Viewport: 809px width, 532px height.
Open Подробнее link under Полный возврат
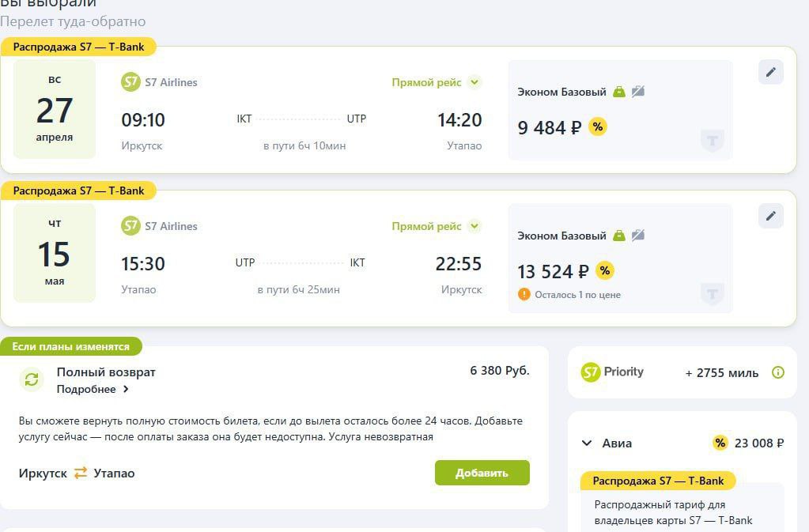coord(93,389)
